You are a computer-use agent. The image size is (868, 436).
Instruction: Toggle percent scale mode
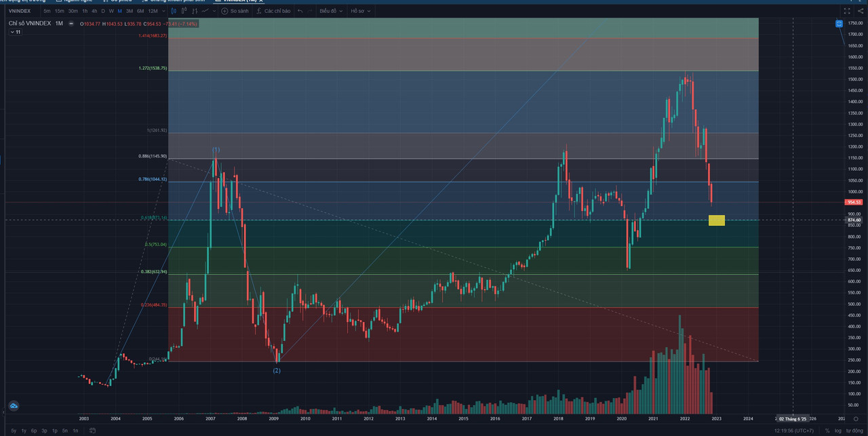click(827, 431)
